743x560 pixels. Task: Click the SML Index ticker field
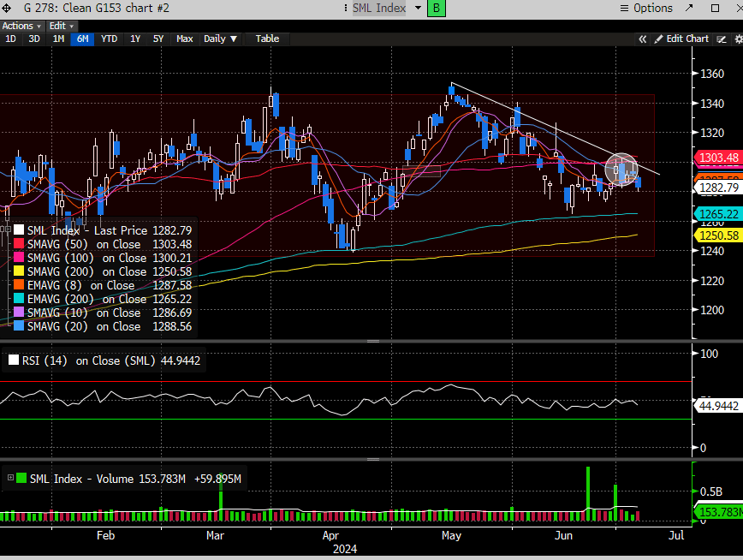(379, 8)
